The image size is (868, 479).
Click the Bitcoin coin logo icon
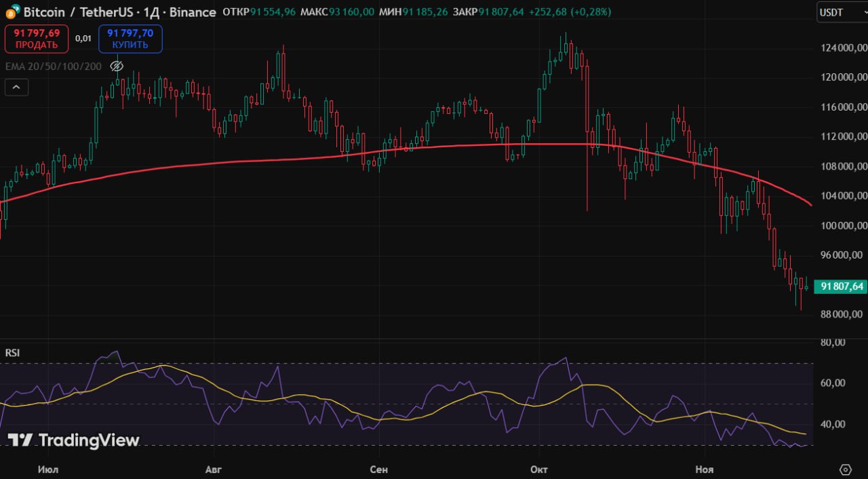(11, 12)
